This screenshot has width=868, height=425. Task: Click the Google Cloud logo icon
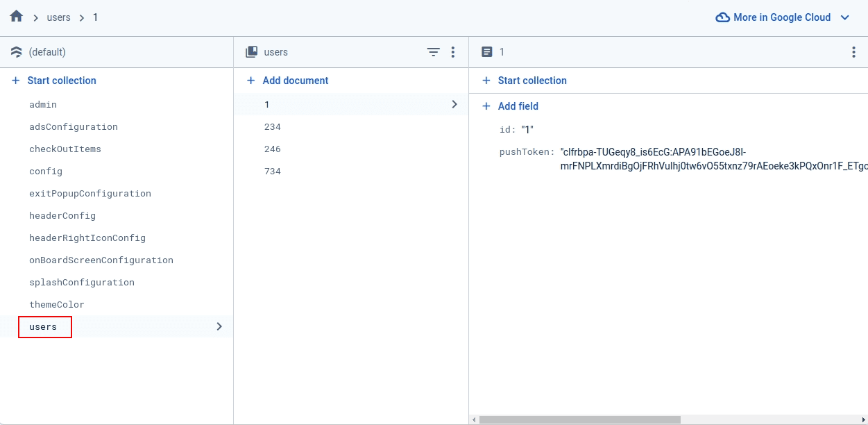(722, 17)
